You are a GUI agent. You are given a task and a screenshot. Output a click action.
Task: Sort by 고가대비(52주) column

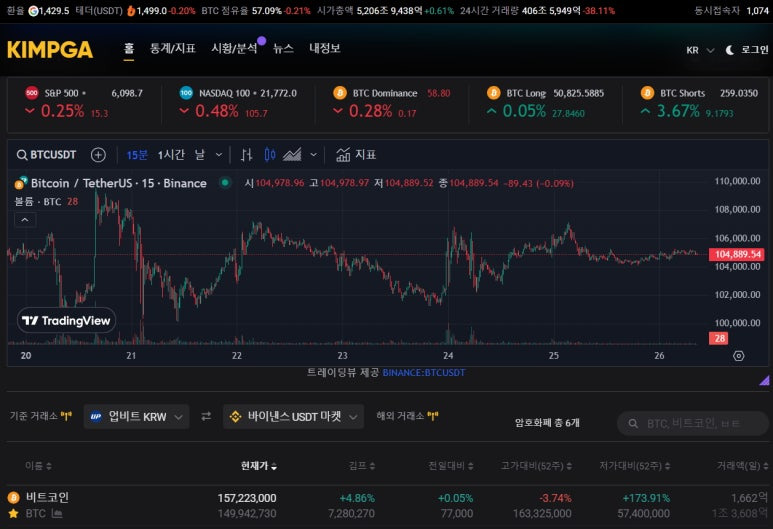(x=536, y=466)
